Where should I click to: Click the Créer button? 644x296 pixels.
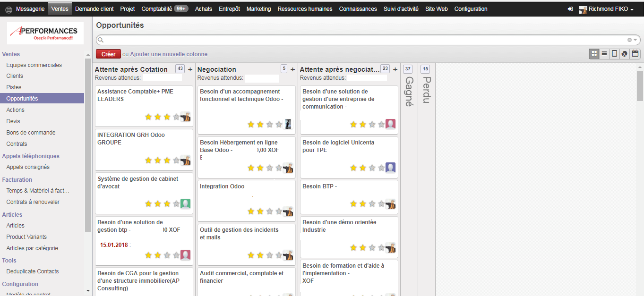coord(108,54)
